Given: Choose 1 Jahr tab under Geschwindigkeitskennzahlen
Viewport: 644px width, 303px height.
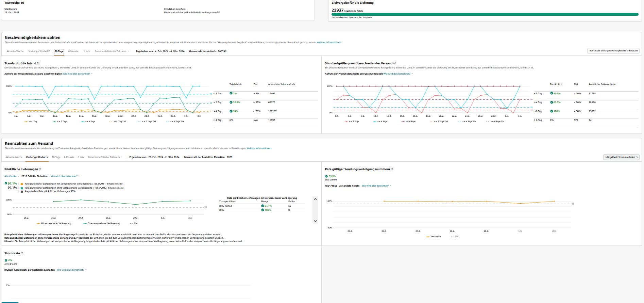Looking at the screenshot, I should [x=87, y=51].
